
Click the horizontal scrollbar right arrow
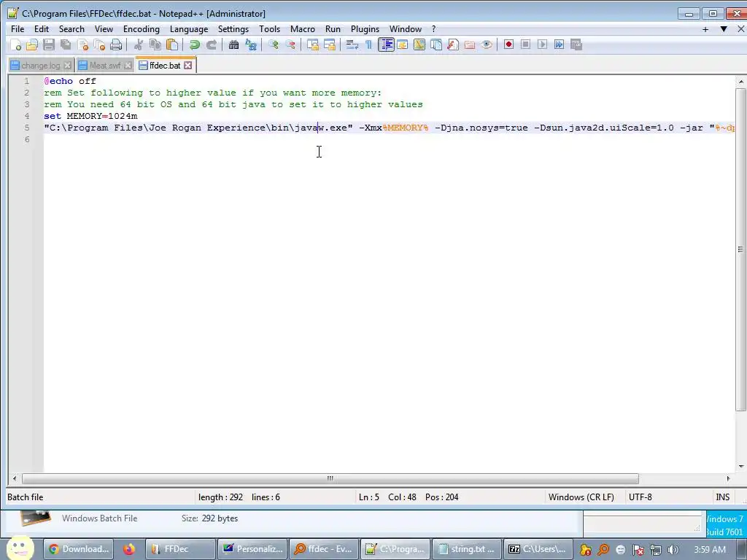728,478
